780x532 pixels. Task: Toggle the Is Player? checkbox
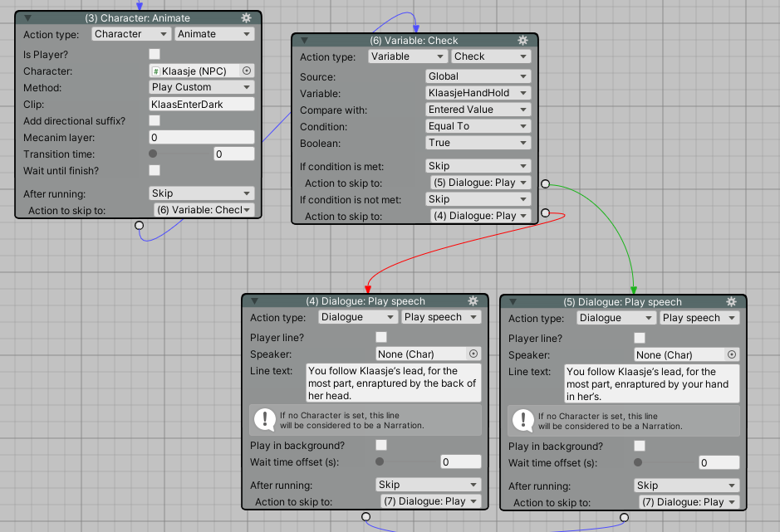(x=155, y=54)
